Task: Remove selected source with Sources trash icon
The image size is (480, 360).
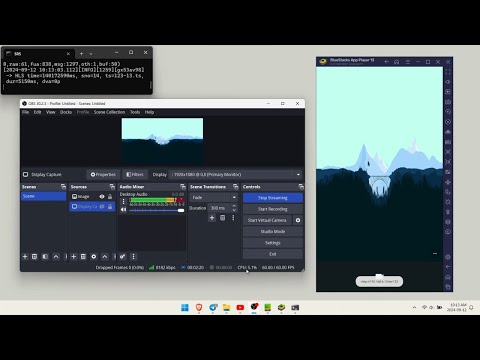Action: (x=83, y=256)
